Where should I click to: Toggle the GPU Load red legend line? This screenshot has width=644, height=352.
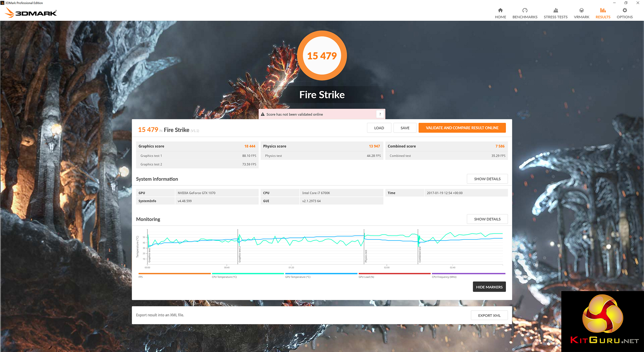[x=394, y=274]
